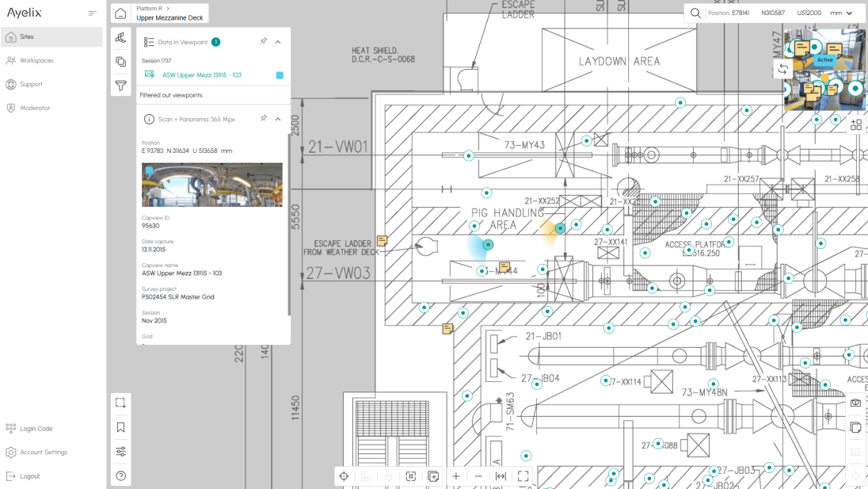The image size is (868, 489).
Task: Click the E78141 position coordinate
Action: pos(740,13)
